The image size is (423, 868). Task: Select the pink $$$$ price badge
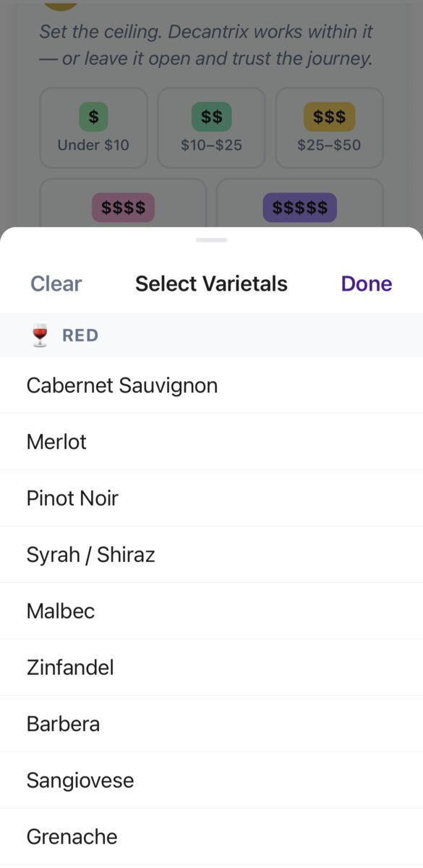click(x=123, y=208)
